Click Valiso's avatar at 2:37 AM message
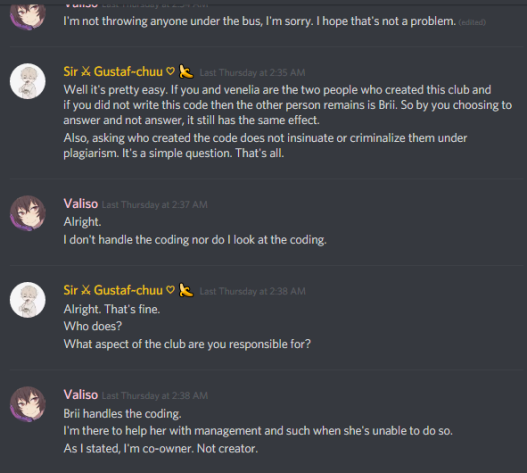 28,213
